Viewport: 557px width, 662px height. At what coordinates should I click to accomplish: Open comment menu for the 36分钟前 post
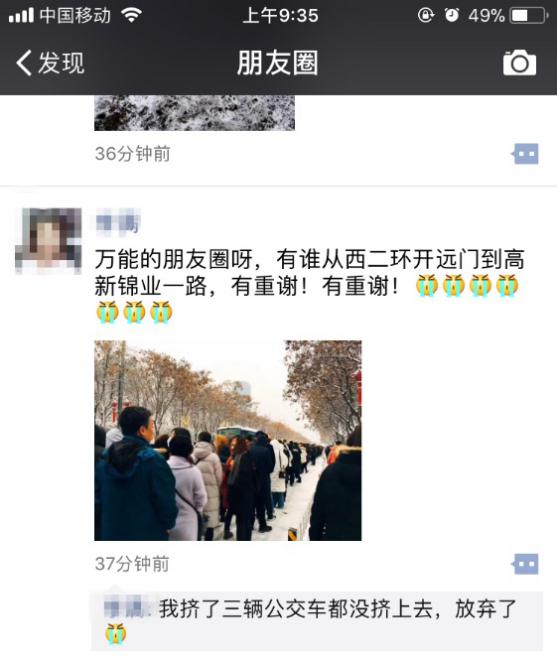[x=525, y=154]
